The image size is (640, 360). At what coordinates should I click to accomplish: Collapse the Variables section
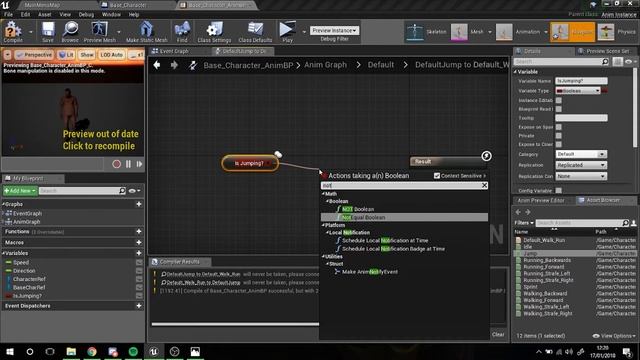[x=3, y=253]
